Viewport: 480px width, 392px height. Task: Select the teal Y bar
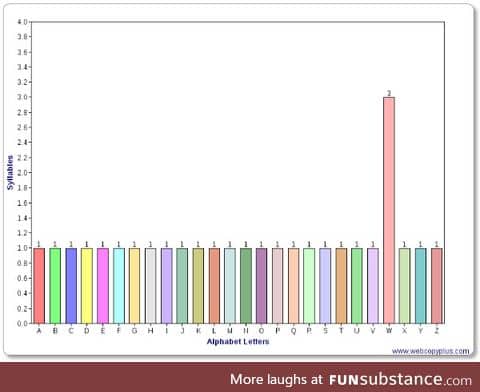(421, 286)
